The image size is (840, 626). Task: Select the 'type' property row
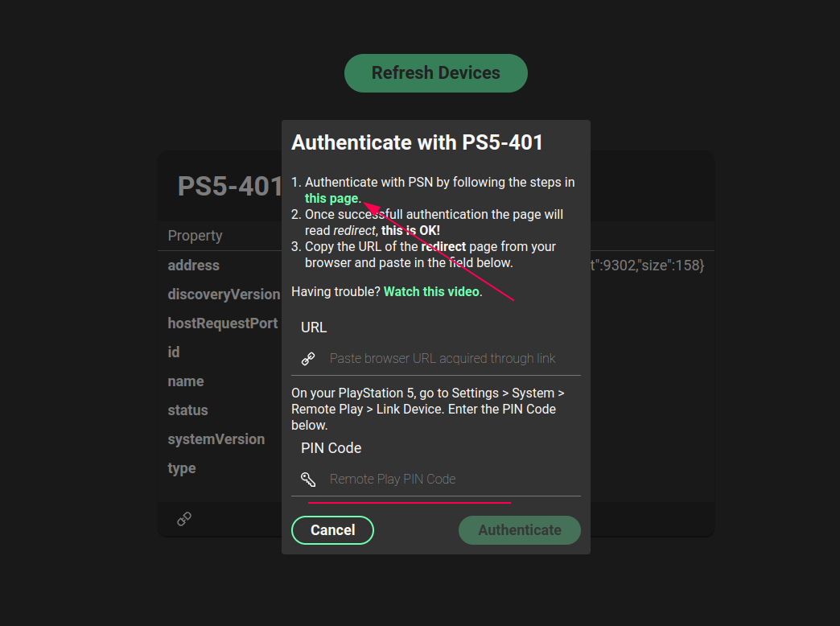coord(435,468)
